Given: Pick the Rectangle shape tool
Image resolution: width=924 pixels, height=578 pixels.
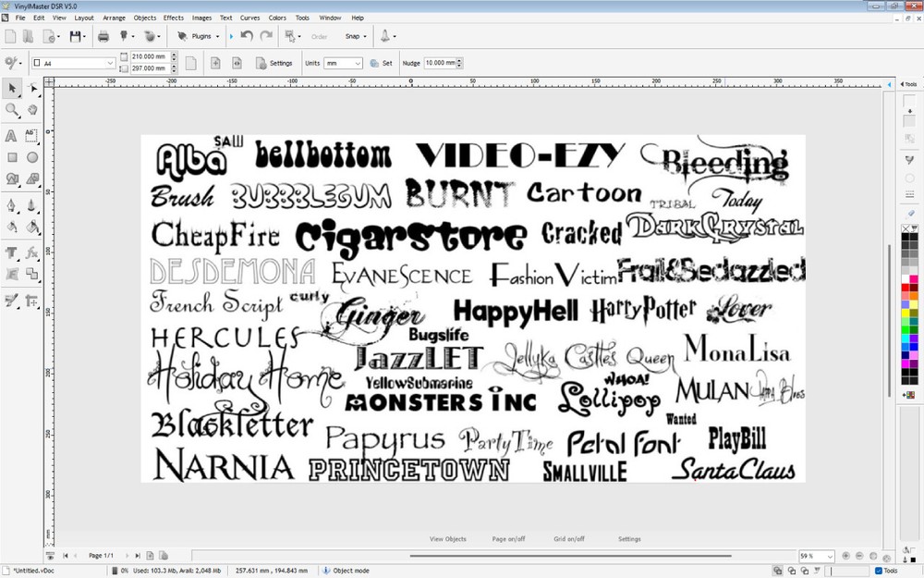Looking at the screenshot, I should [12, 157].
